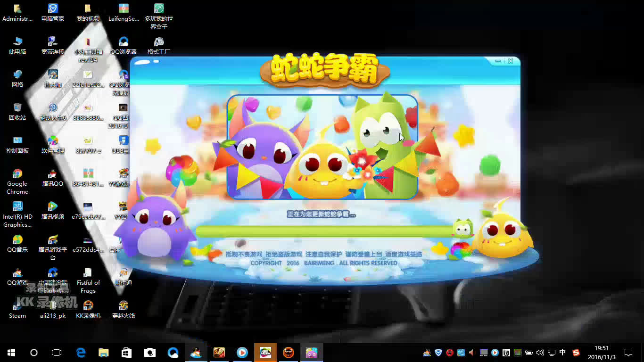
Task: Launch Google Chrome desktop shortcut
Action: click(x=17, y=181)
